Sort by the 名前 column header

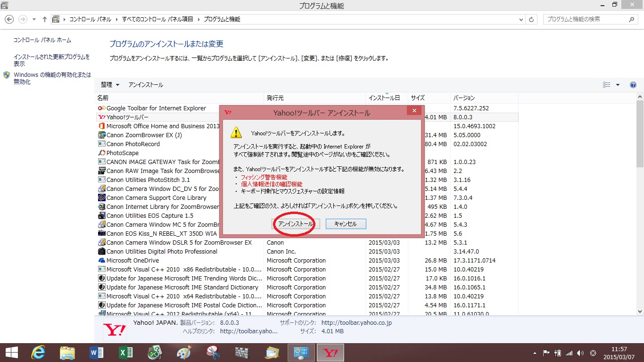pyautogui.click(x=180, y=98)
